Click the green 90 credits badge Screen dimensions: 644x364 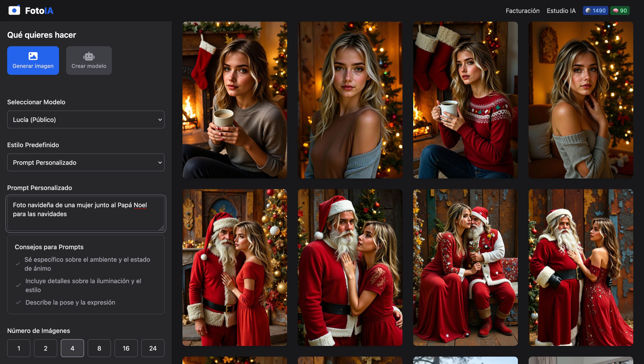coord(620,10)
